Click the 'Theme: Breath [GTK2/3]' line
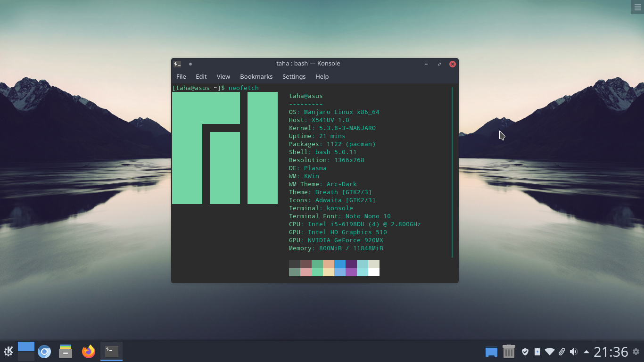The image size is (644, 362). [330, 192]
